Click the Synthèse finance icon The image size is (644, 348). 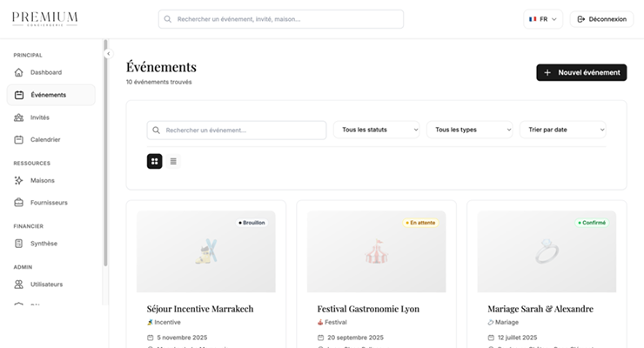pos(19,244)
